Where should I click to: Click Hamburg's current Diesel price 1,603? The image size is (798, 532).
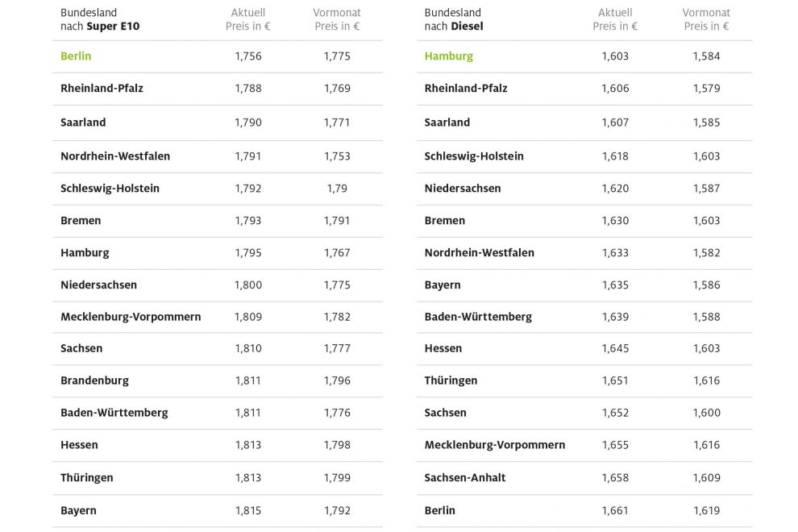pos(615,56)
